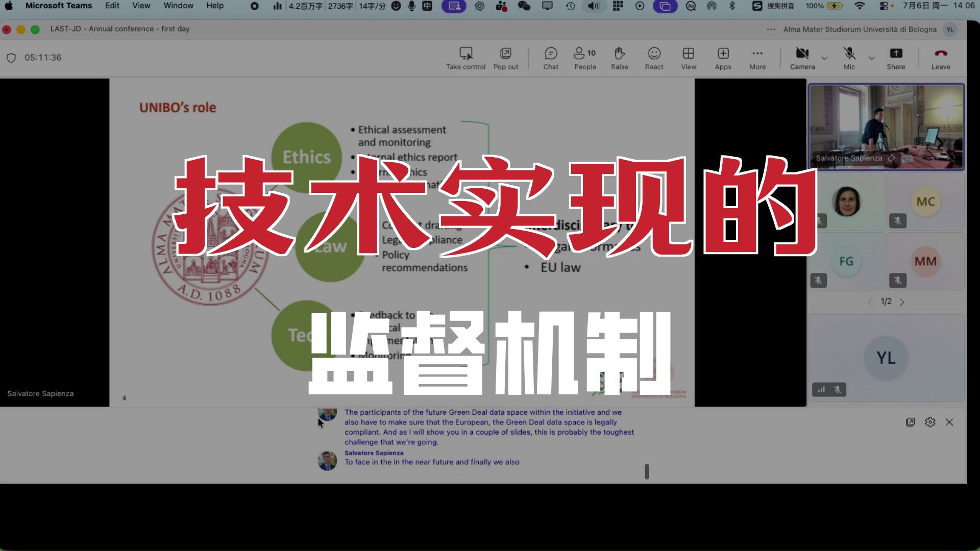Screen dimensions: 980x551
Task: Click Salvatore Sapienza caption name
Action: point(374,453)
